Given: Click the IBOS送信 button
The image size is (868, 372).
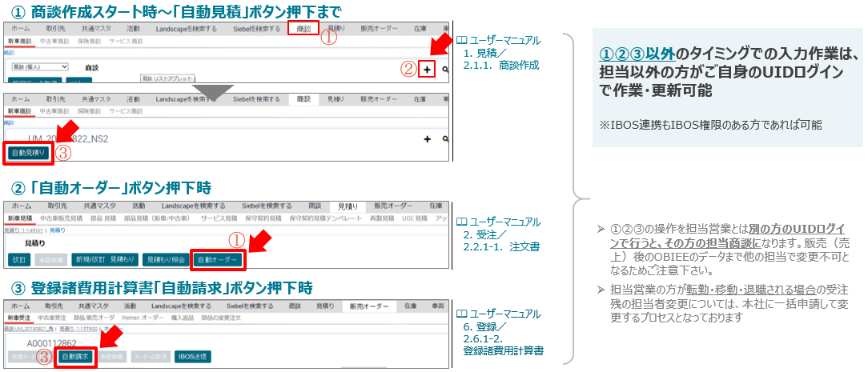Looking at the screenshot, I should tap(192, 356).
